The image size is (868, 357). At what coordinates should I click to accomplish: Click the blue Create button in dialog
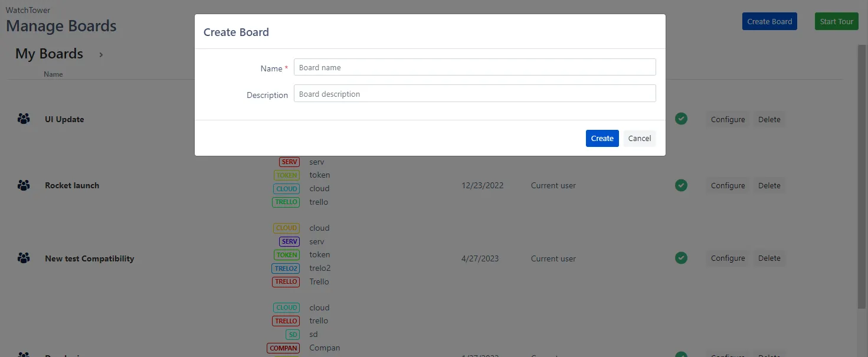(x=602, y=138)
